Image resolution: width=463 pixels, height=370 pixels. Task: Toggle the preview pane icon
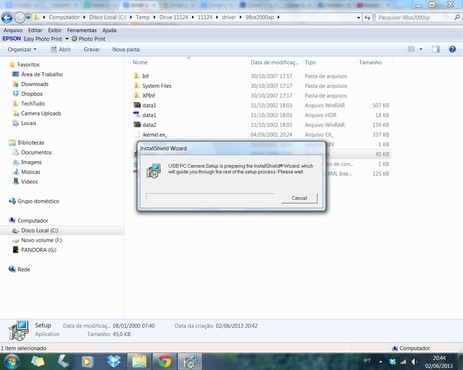click(436, 49)
